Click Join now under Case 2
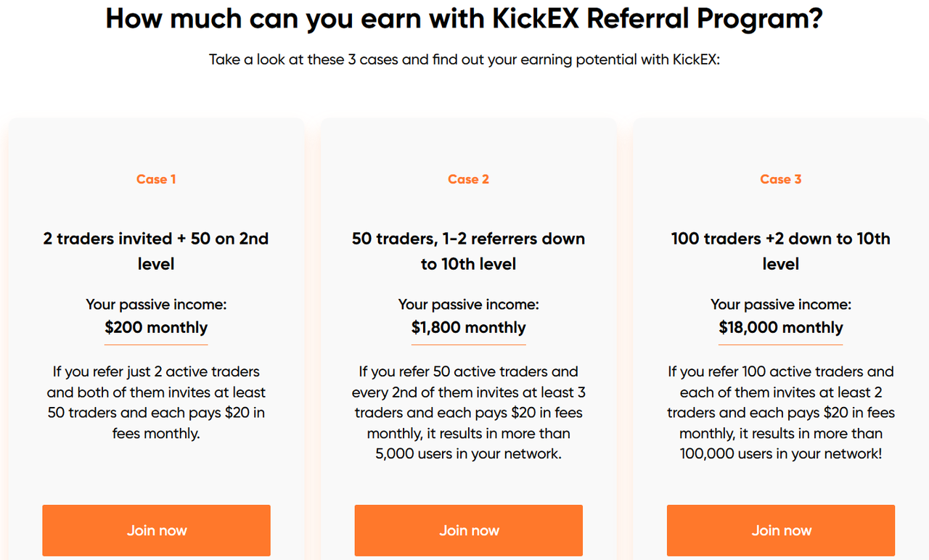 (x=469, y=530)
